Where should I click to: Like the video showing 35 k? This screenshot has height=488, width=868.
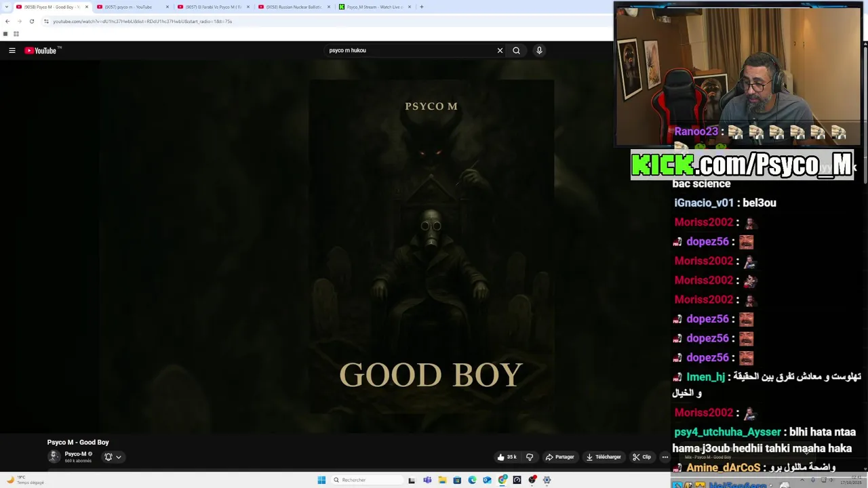pos(507,457)
